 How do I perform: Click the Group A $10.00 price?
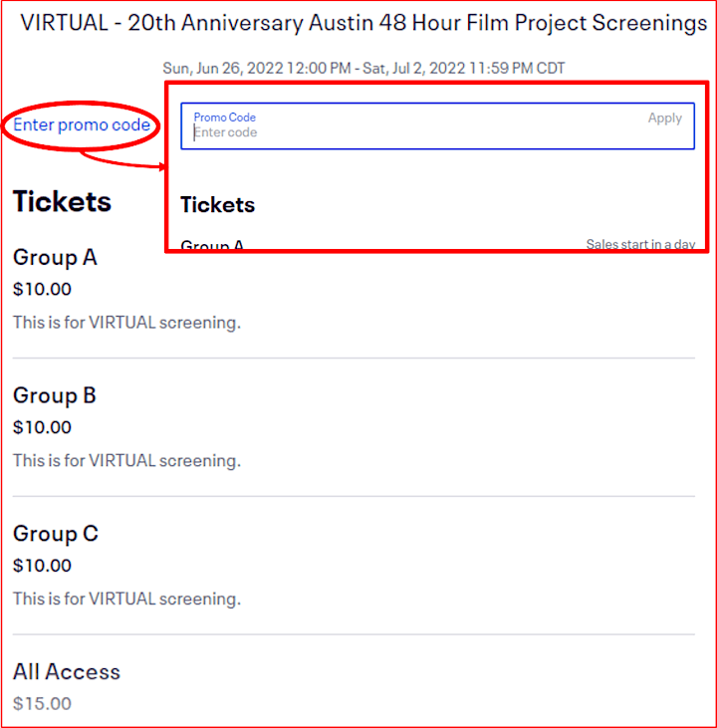tap(42, 289)
